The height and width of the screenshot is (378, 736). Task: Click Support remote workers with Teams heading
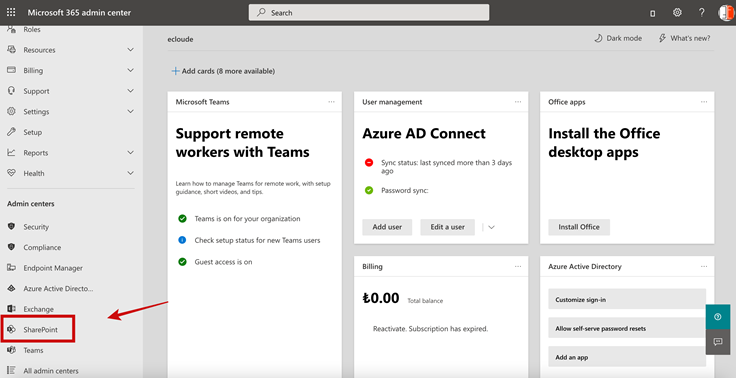[x=243, y=143]
